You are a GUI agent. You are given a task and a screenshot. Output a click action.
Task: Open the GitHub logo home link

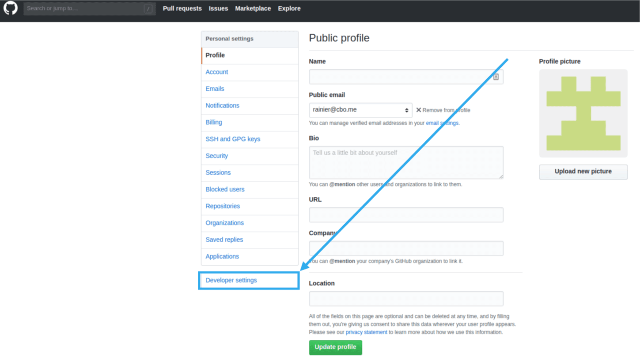coord(11,8)
